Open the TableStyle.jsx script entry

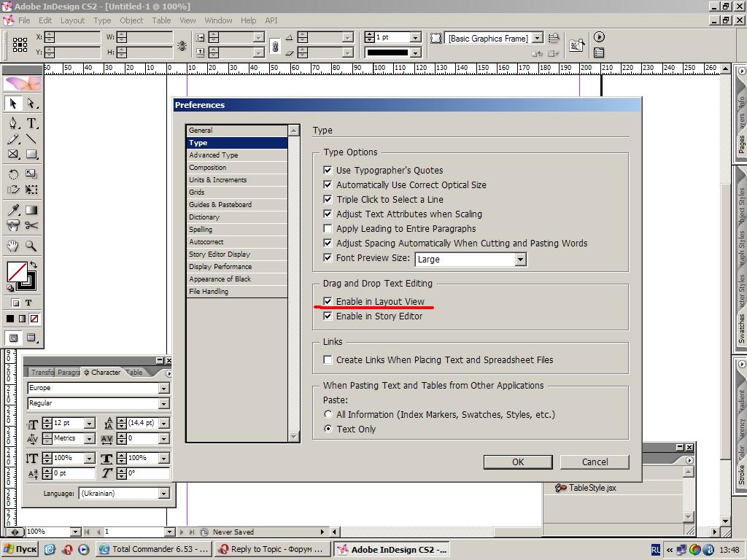592,488
